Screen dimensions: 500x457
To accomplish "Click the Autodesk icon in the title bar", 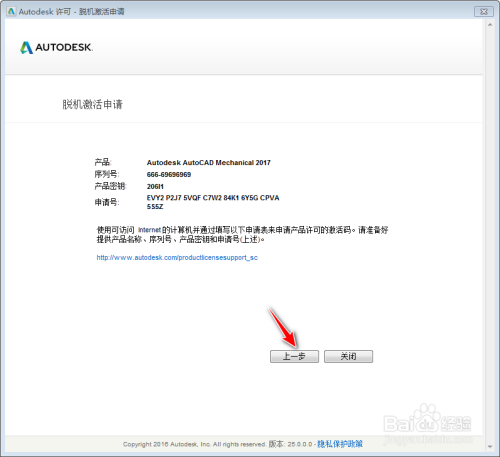I will pos(11,11).
